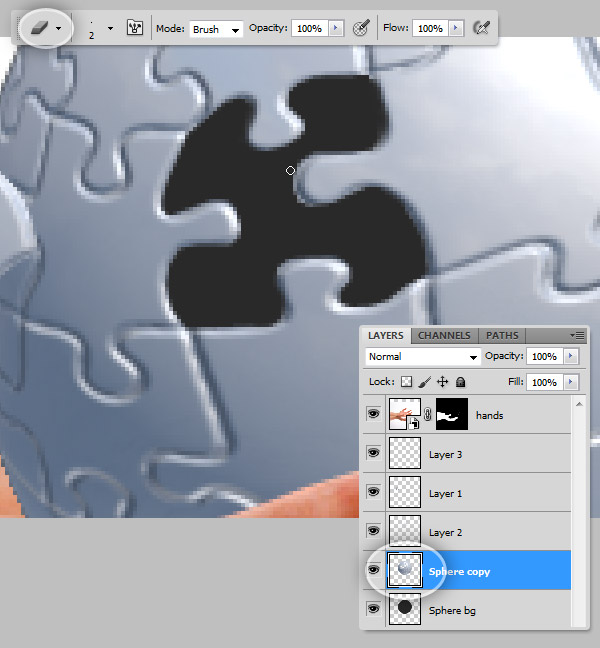Open the eraser Mode dropdown
600x648 pixels.
click(217, 29)
